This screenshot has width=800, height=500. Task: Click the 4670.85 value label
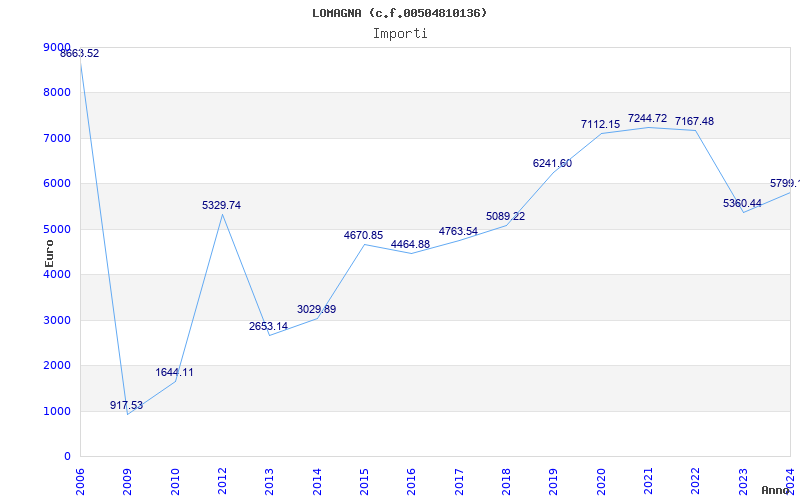363,236
